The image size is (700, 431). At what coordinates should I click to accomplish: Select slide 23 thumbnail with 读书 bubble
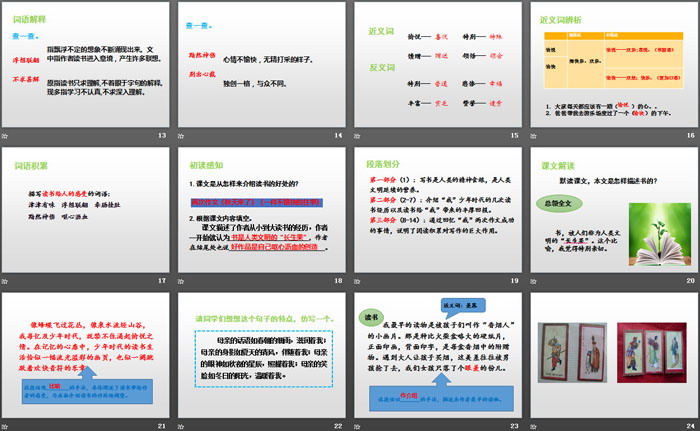coord(438,356)
